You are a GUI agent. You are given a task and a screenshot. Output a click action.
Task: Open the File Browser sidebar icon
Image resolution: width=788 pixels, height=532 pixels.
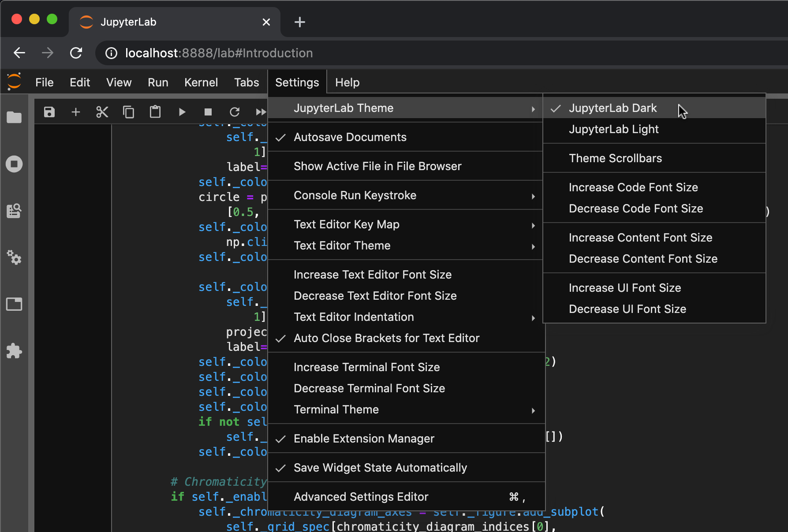pyautogui.click(x=14, y=117)
